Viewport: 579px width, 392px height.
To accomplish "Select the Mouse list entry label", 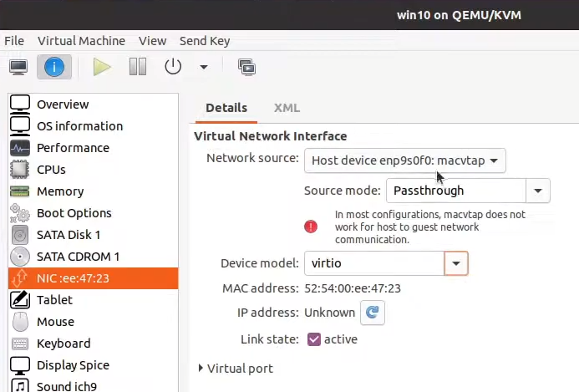I will (55, 322).
